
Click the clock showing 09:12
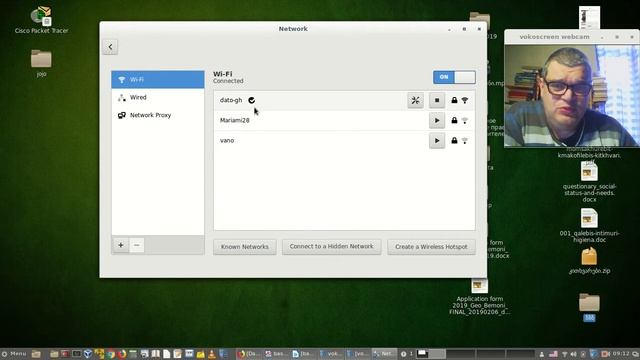[620, 353]
